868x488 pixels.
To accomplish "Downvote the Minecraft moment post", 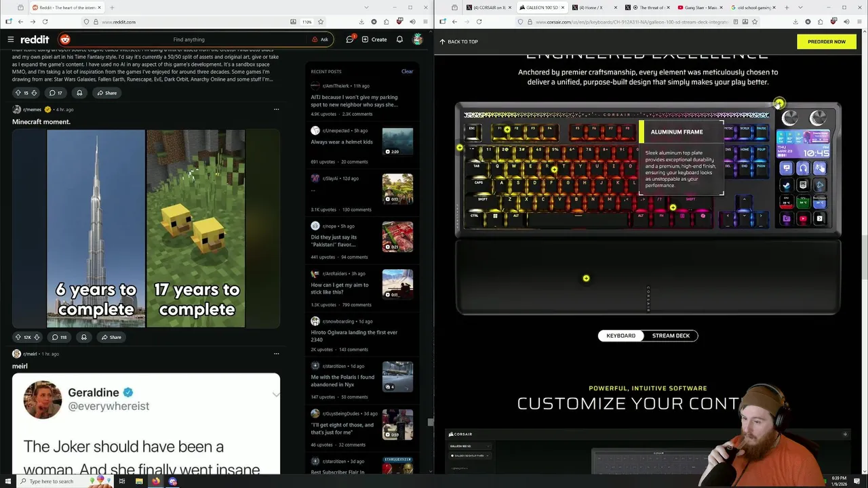I will pyautogui.click(x=37, y=337).
